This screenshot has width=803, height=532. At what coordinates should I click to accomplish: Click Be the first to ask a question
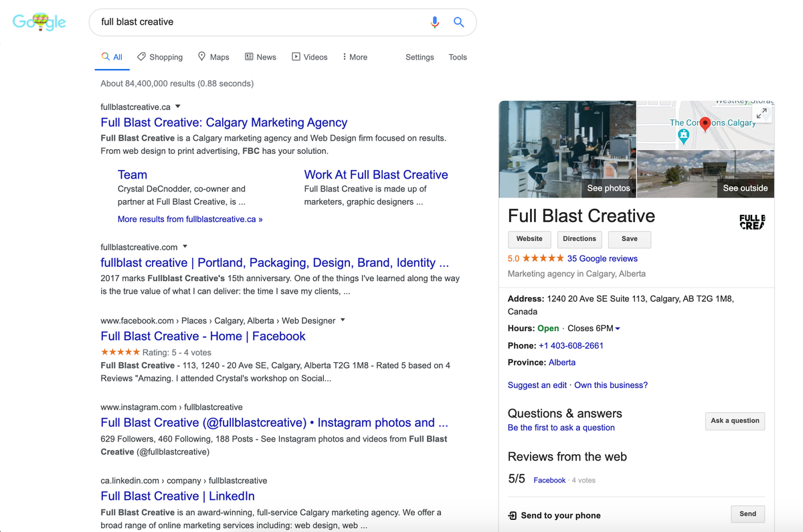point(561,428)
